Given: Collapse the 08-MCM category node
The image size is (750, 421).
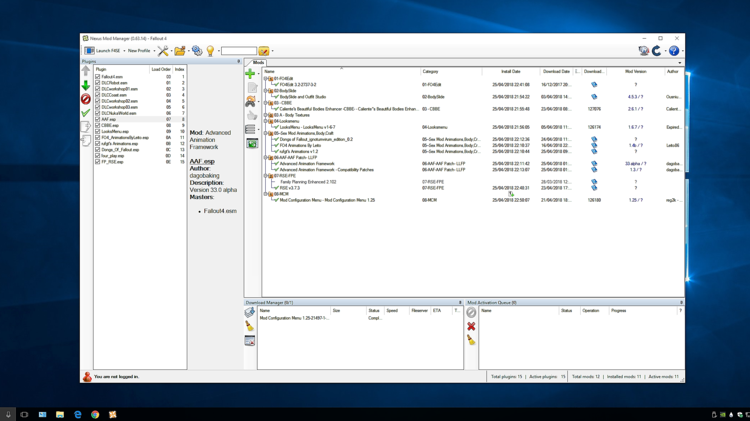Looking at the screenshot, I should [265, 194].
